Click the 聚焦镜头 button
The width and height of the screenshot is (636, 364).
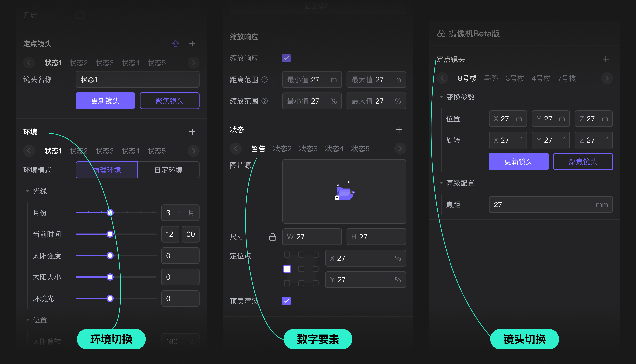pyautogui.click(x=170, y=101)
